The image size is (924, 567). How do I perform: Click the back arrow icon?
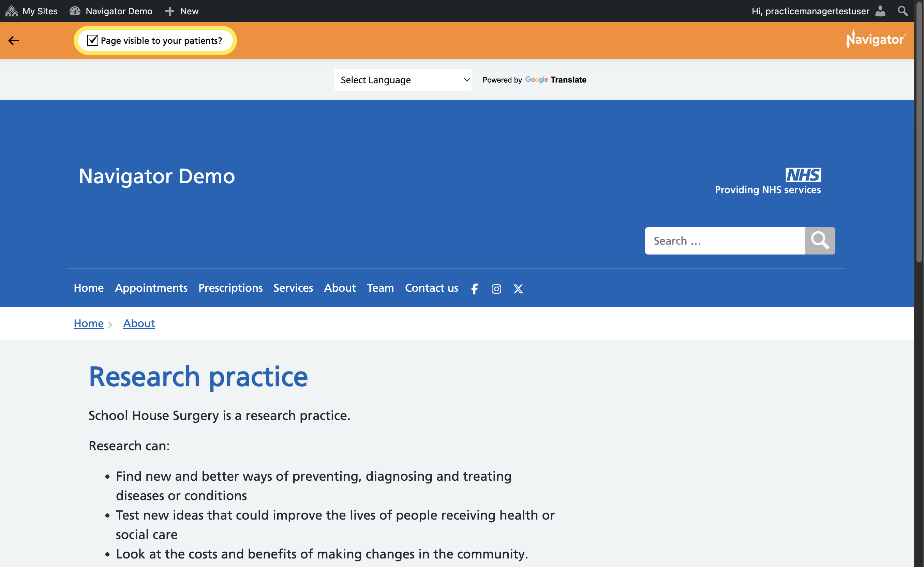[x=14, y=41]
